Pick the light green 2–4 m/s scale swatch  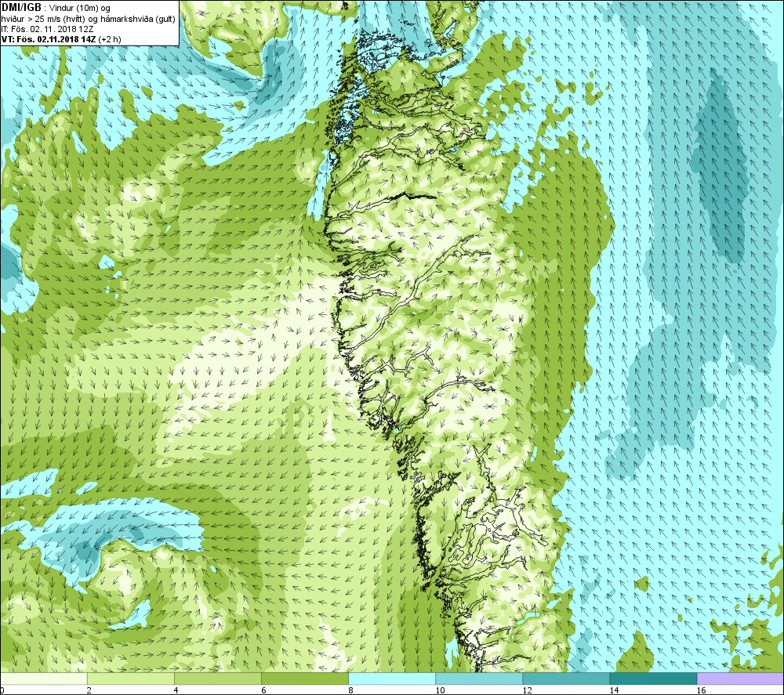(x=130, y=679)
